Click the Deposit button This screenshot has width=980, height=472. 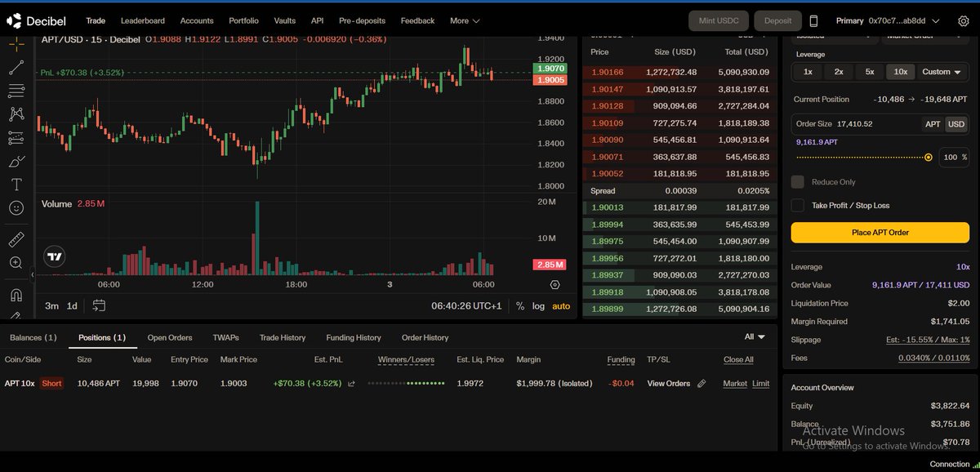(777, 21)
